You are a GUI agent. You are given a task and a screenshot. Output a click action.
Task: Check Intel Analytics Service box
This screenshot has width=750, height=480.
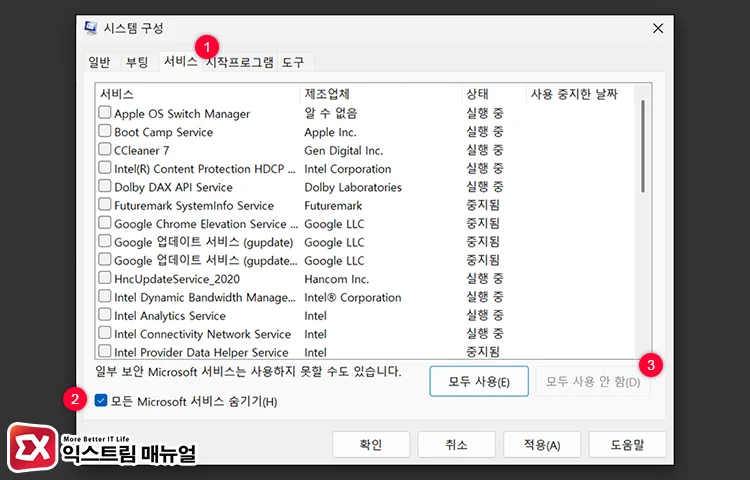105,315
